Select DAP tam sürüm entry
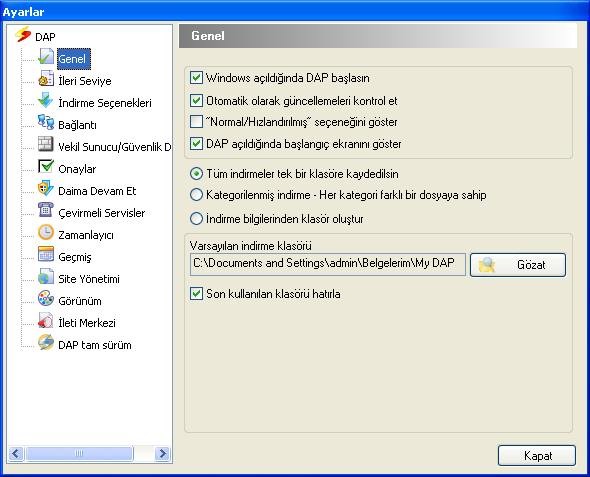Screen dimensions: 590x477 tap(95, 345)
